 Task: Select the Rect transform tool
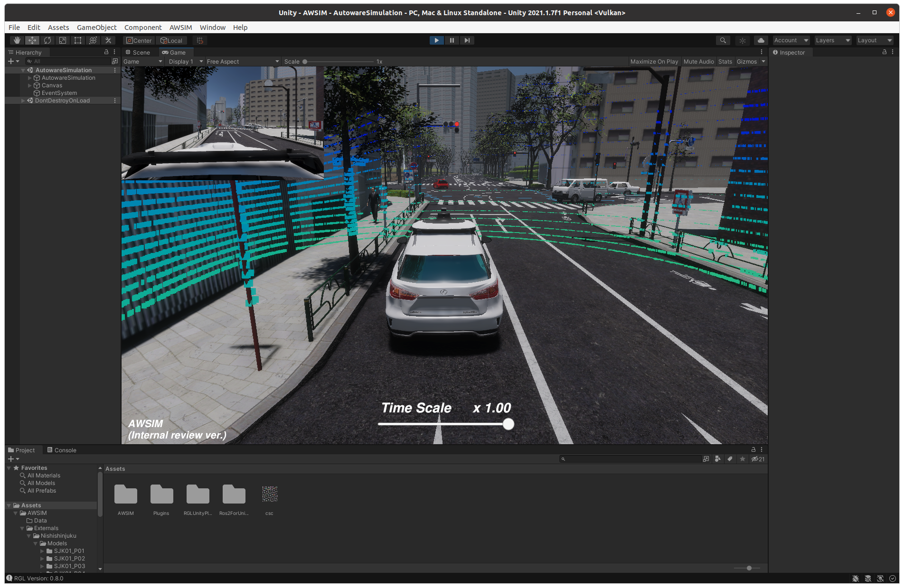tap(78, 40)
